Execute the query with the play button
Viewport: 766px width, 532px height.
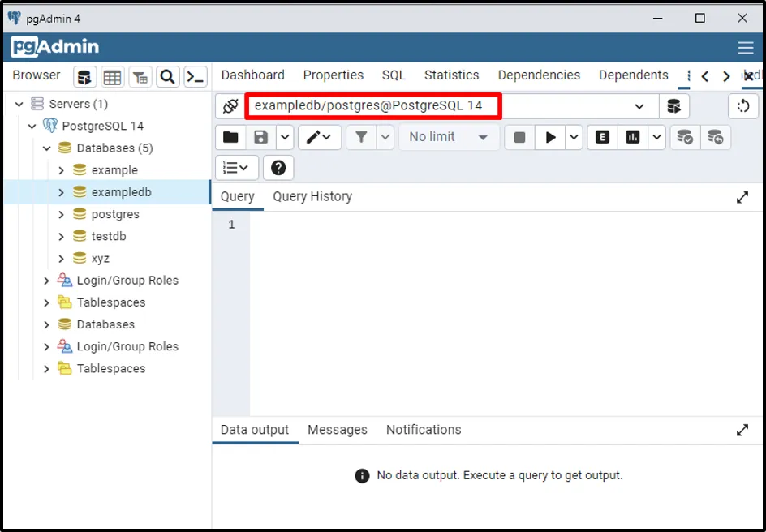click(550, 138)
